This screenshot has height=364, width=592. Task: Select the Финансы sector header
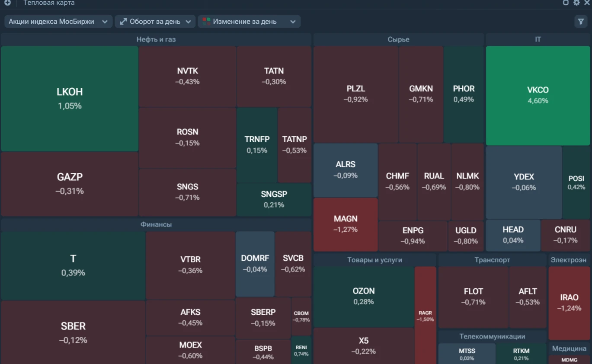pyautogui.click(x=156, y=225)
